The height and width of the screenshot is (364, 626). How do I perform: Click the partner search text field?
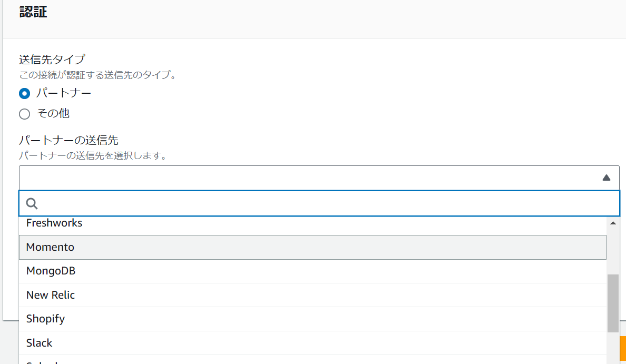coord(327,203)
